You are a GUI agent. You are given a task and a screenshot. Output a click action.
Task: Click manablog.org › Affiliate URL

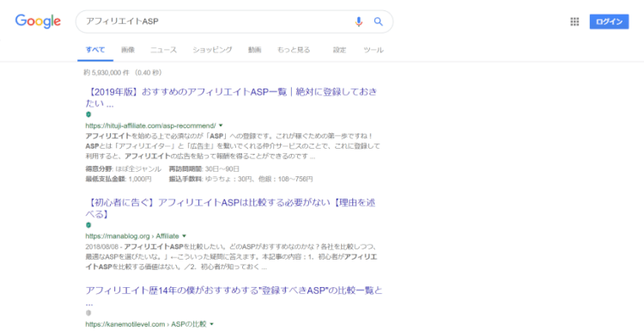[132, 236]
